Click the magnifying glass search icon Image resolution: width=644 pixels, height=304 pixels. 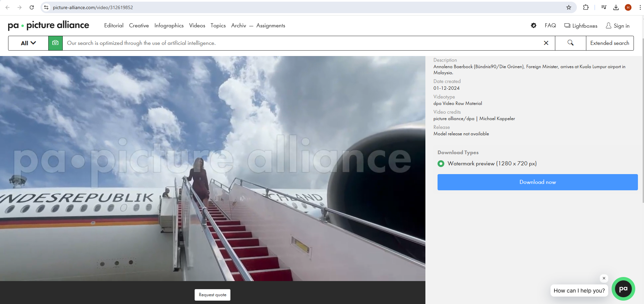pos(570,43)
